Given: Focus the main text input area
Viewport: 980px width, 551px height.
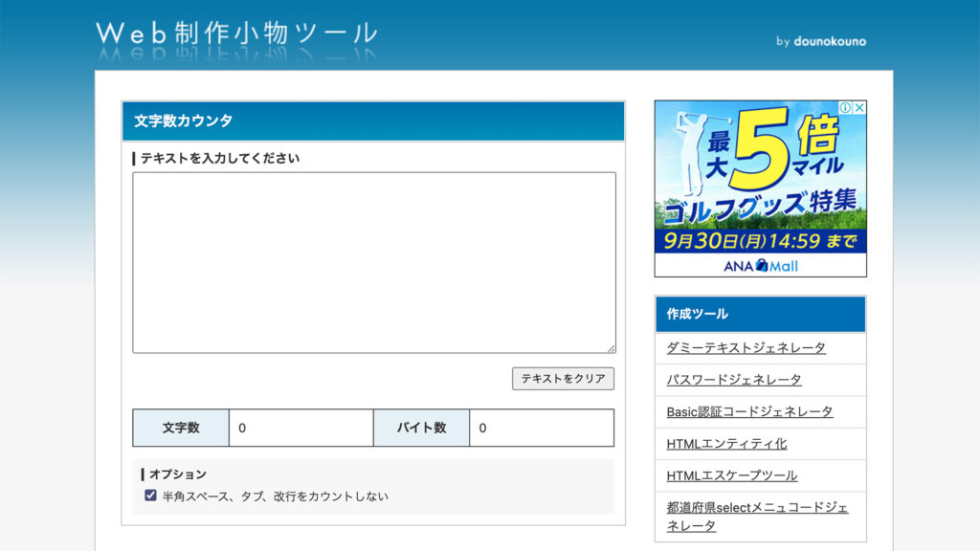Looking at the screenshot, I should 374,262.
